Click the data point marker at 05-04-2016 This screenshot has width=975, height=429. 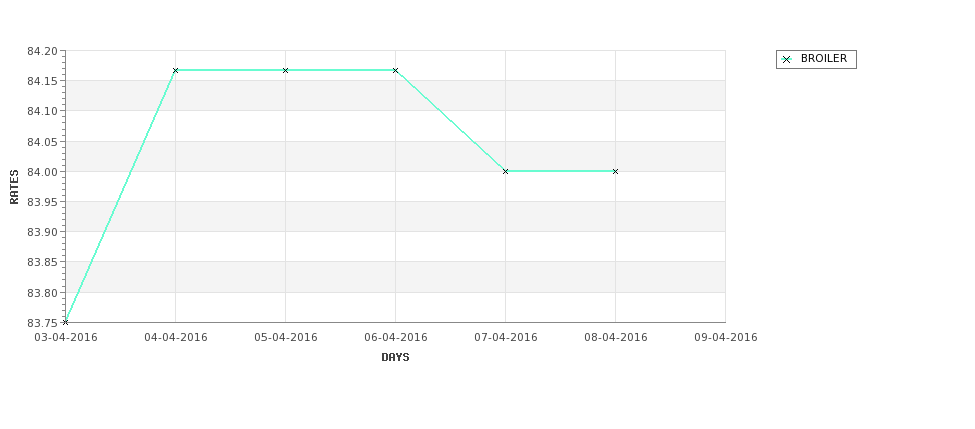click(x=285, y=70)
